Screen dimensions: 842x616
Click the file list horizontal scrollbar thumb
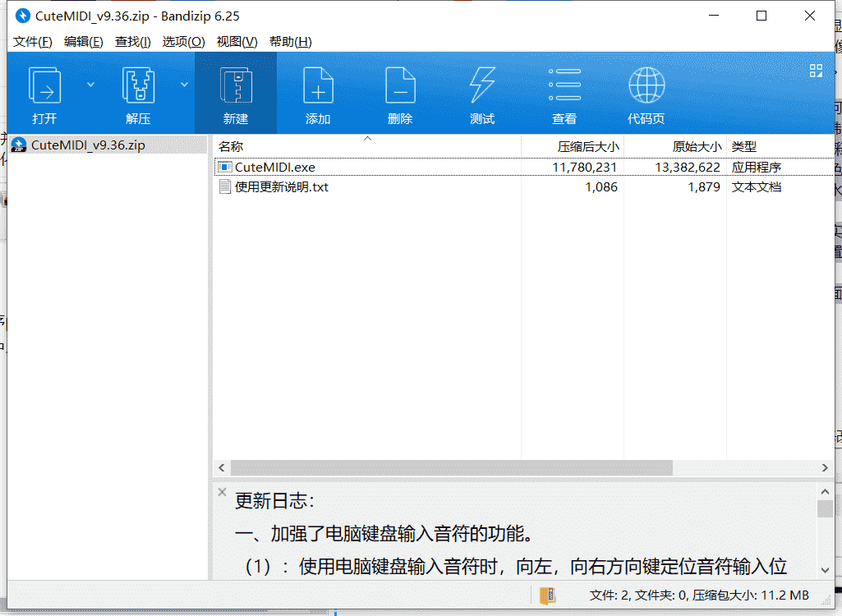click(452, 468)
